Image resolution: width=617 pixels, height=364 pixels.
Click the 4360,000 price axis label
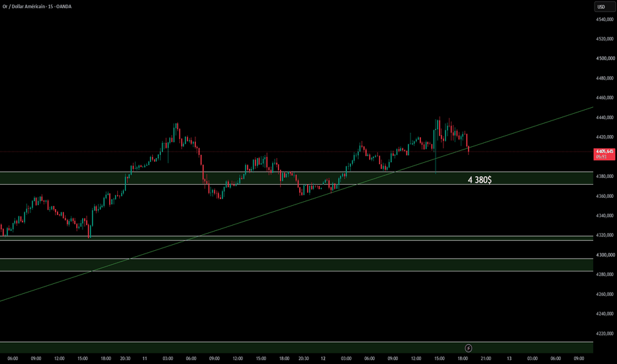pos(604,196)
